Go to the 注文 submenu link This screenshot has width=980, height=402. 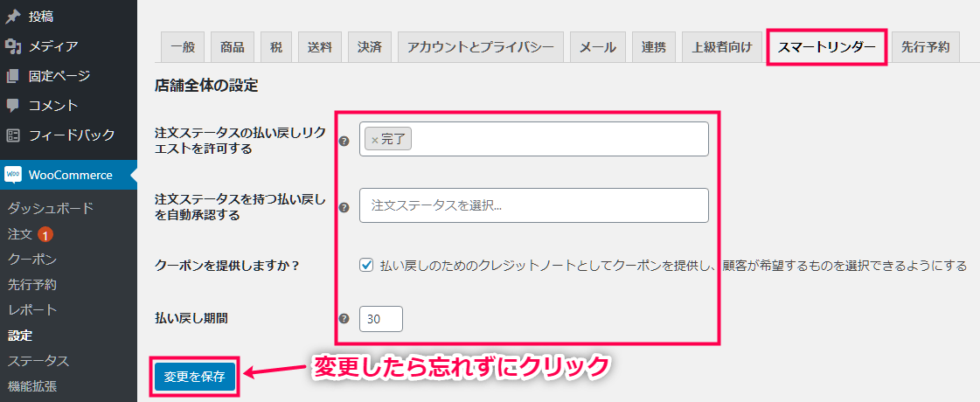19,234
